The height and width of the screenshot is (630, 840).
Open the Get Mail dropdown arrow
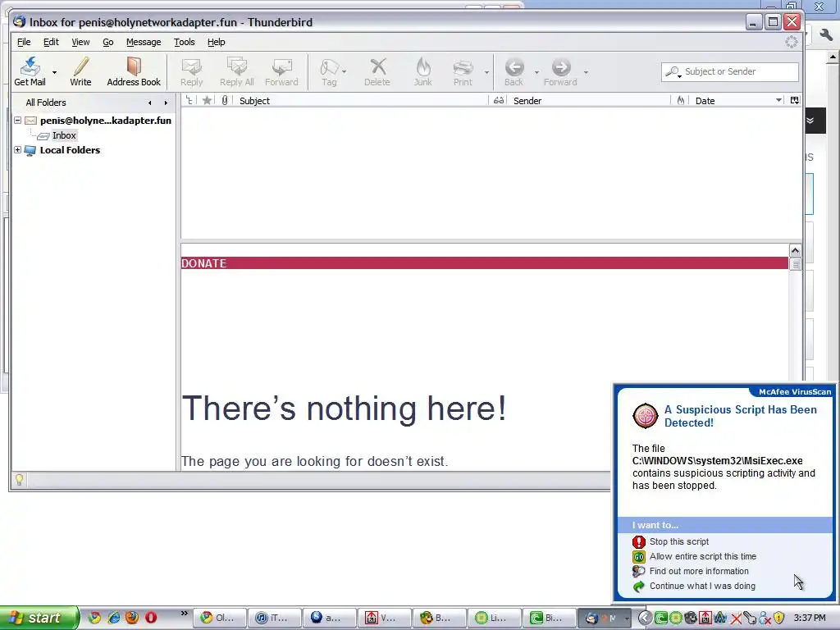tap(54, 72)
